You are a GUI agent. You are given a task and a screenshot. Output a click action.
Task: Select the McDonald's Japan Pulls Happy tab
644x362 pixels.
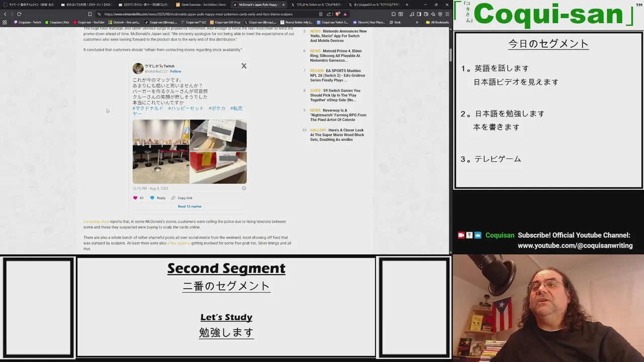tap(258, 5)
